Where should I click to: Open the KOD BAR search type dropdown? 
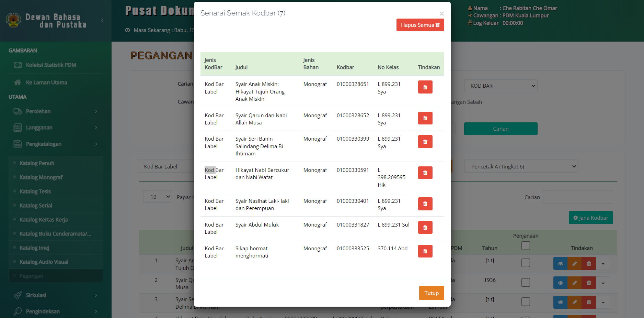(x=501, y=86)
